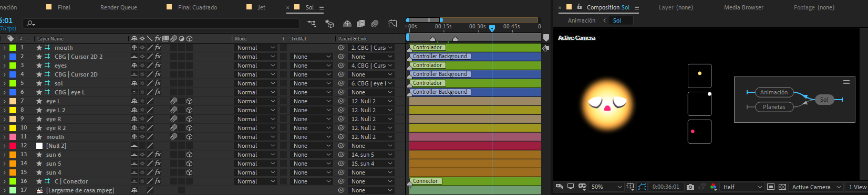868x195 pixels.
Task: Click the Sol node in flowchart
Action: (x=824, y=100)
